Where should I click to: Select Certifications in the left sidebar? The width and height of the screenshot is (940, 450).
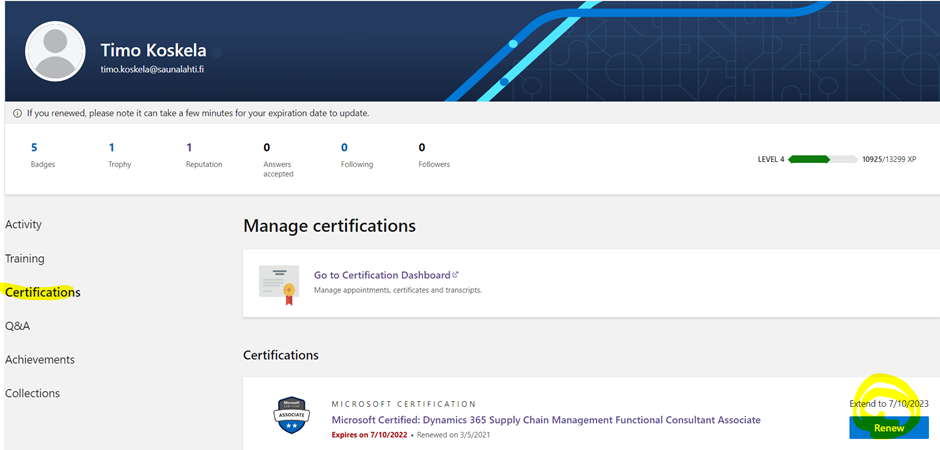pos(43,293)
